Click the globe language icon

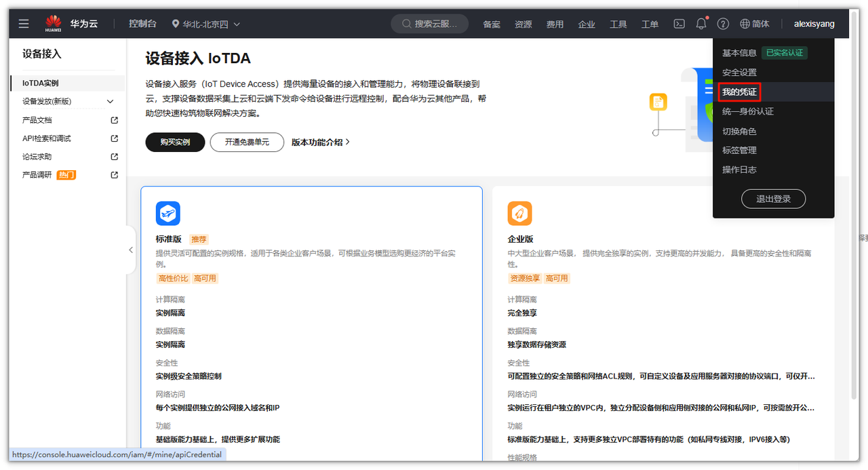[x=745, y=24]
